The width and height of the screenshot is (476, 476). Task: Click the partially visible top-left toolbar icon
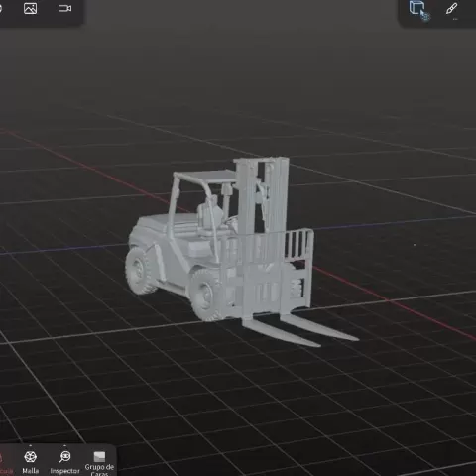1,8
